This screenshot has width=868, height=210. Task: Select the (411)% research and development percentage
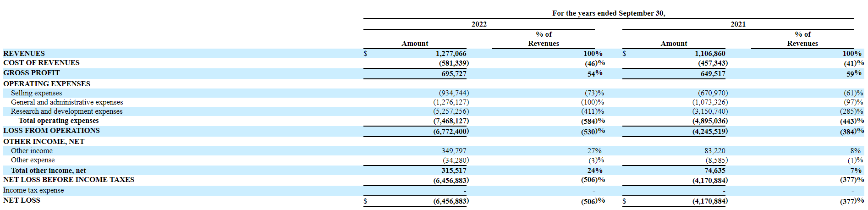click(x=592, y=111)
